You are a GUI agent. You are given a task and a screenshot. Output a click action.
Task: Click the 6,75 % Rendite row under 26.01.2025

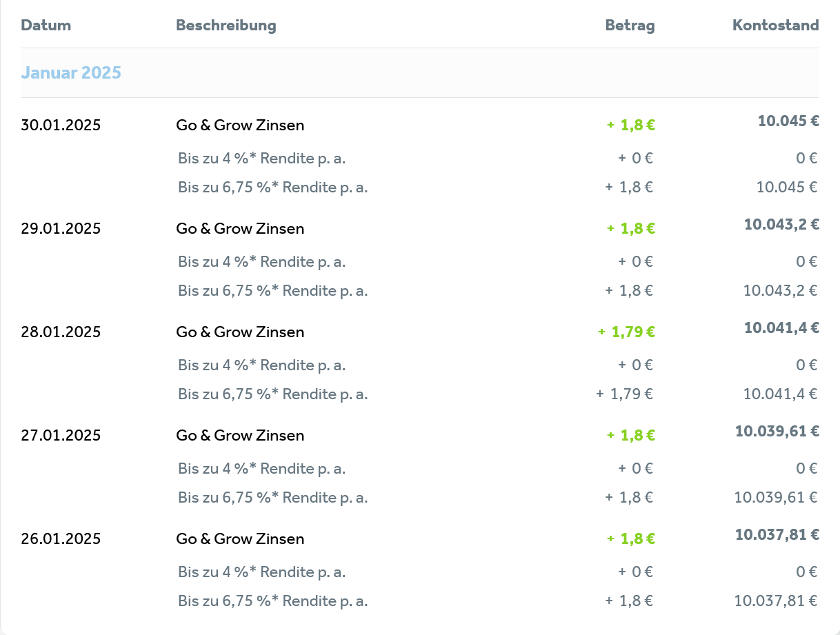tap(497, 601)
